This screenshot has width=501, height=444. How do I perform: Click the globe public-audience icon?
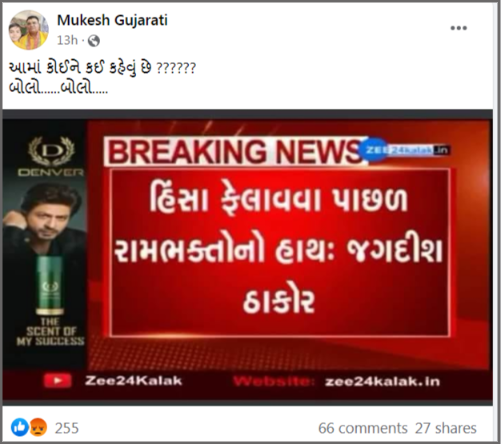[94, 41]
